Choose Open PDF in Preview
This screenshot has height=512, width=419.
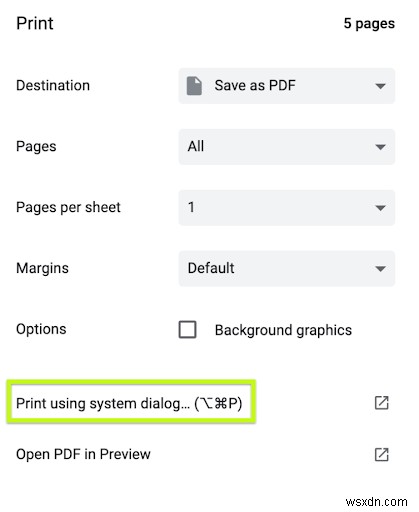pos(83,454)
